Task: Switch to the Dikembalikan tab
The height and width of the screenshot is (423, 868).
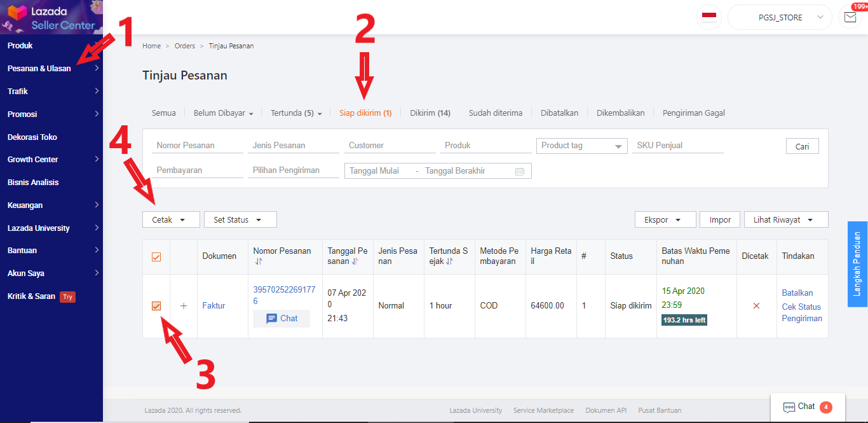Action: pyautogui.click(x=620, y=113)
